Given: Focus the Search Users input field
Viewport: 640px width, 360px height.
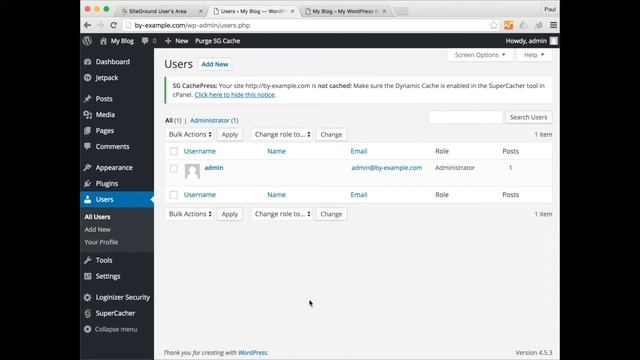Looking at the screenshot, I should tap(466, 117).
